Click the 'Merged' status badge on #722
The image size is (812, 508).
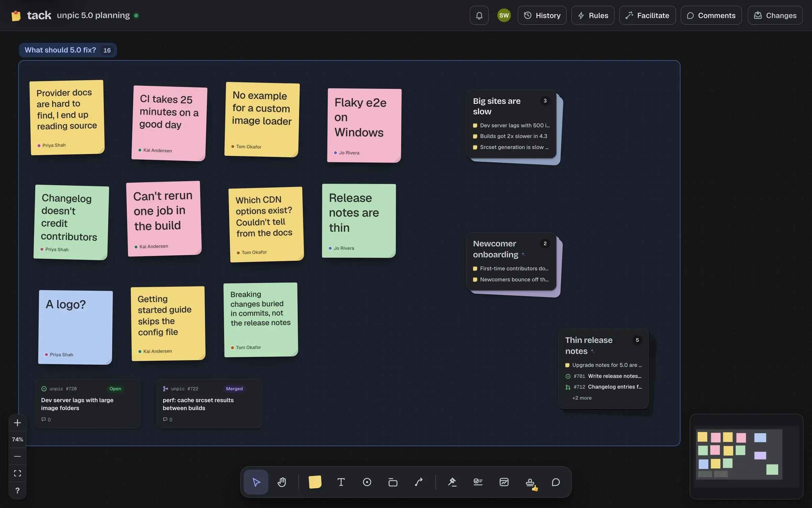click(x=234, y=388)
